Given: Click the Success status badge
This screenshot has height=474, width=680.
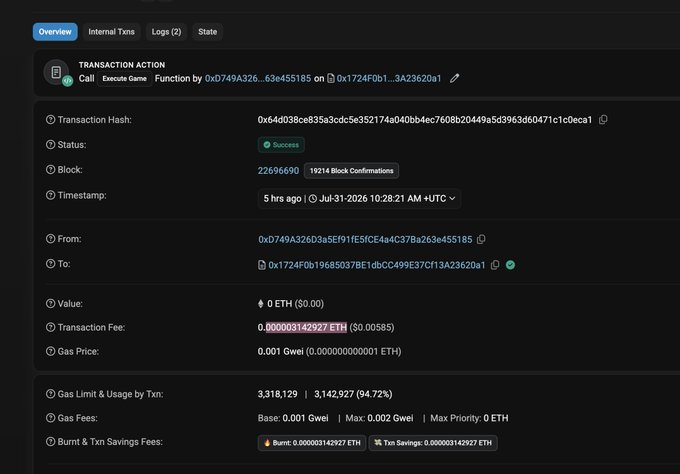Looking at the screenshot, I should click(x=281, y=145).
